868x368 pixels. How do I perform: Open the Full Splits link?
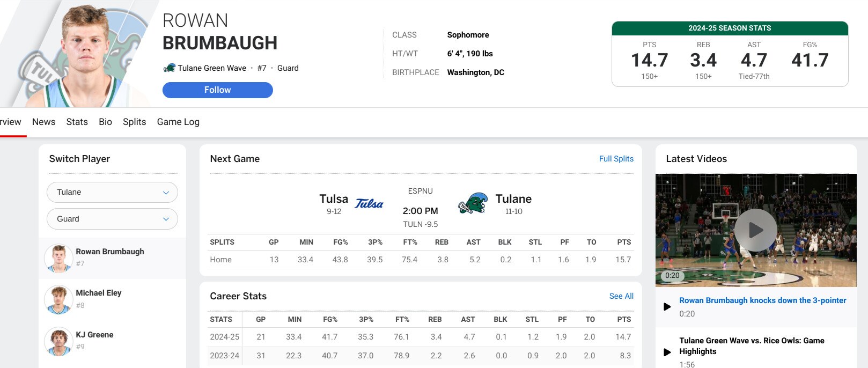point(616,159)
